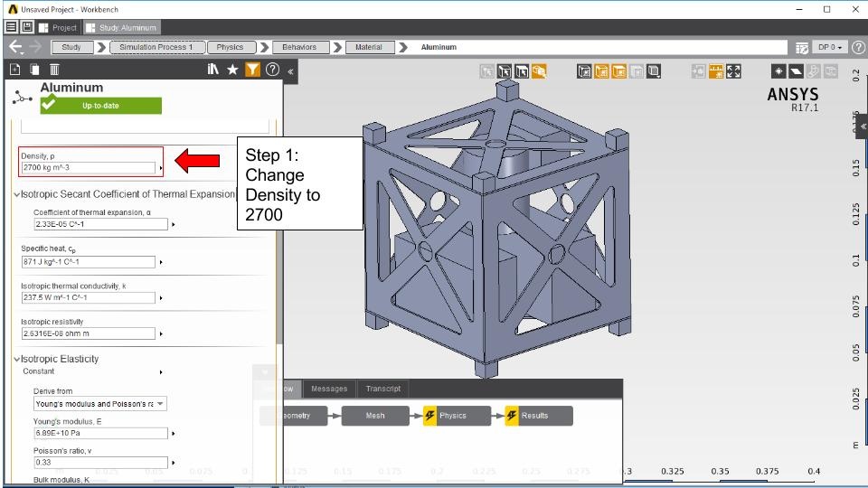Screen dimensions: 868x488
Task: Click the Density input field
Action: coord(89,168)
